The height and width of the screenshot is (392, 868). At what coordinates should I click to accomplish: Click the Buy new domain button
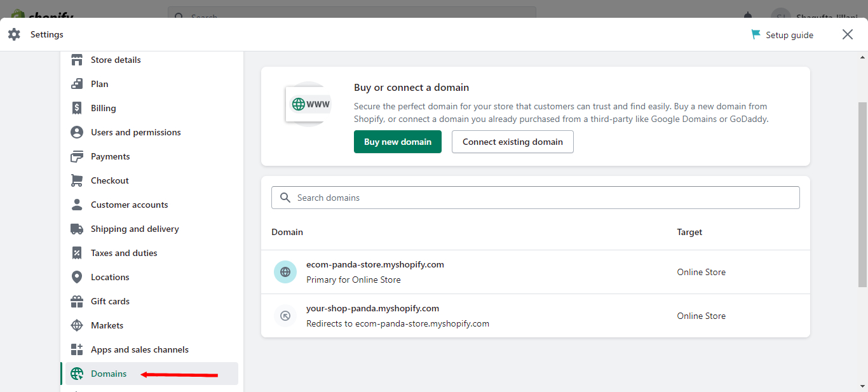pos(398,142)
